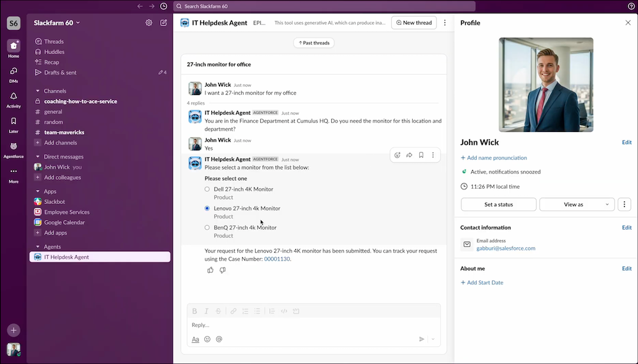Collapse the Apps section

38,191
